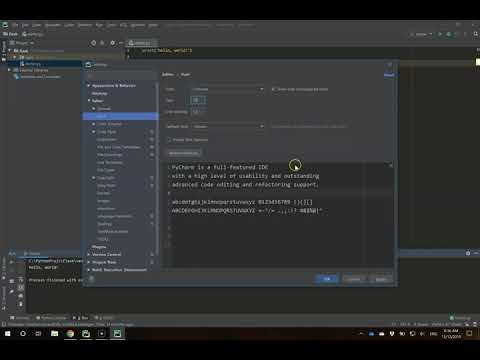Click the Windows notification center icon

click(x=469, y=333)
